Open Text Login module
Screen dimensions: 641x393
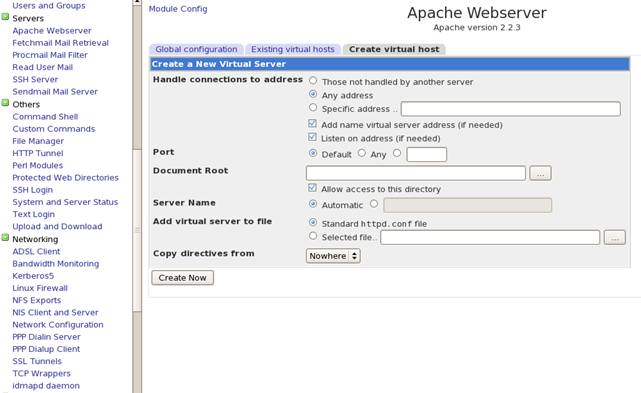(34, 215)
